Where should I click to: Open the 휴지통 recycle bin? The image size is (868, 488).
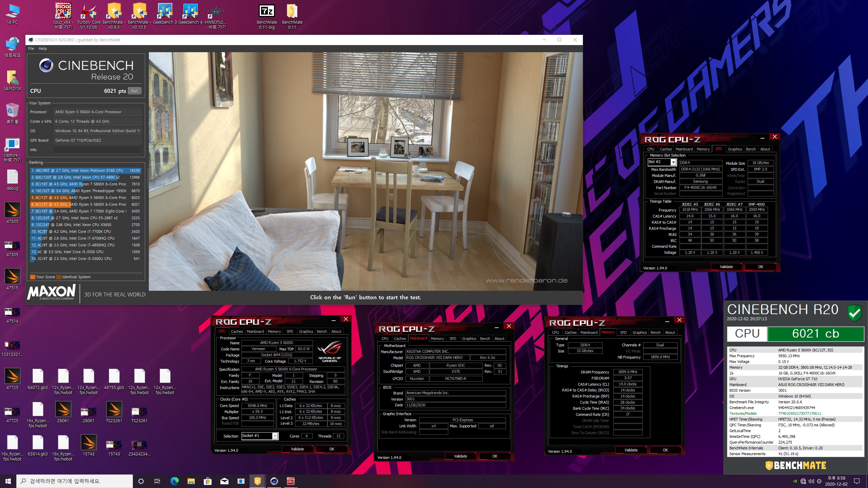(13, 114)
